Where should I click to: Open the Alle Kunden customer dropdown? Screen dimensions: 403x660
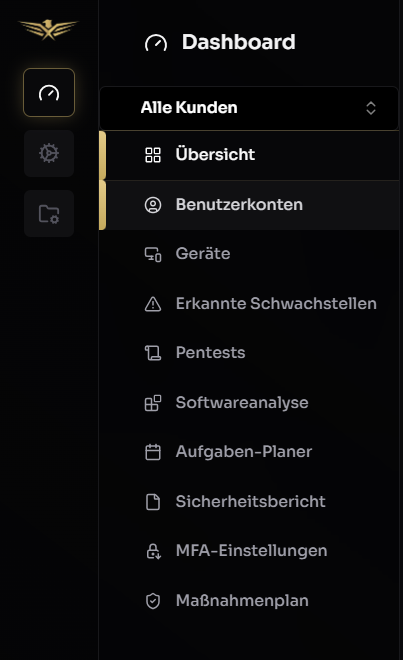coord(249,108)
